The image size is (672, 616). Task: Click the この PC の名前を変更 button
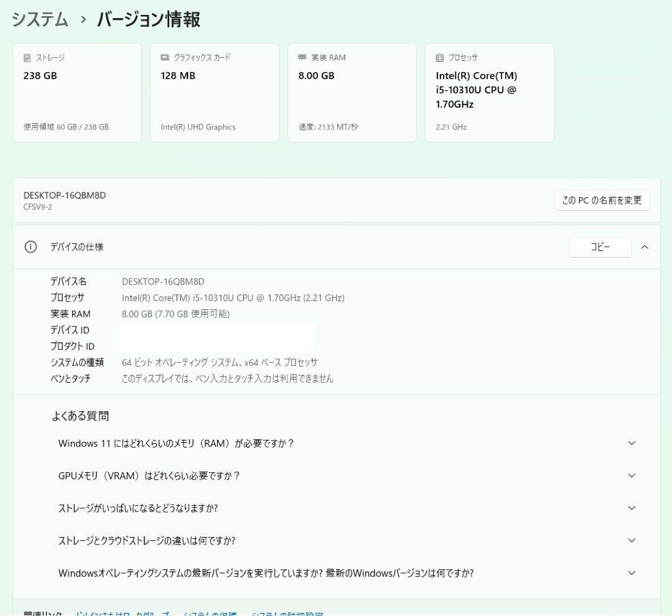[x=601, y=200]
